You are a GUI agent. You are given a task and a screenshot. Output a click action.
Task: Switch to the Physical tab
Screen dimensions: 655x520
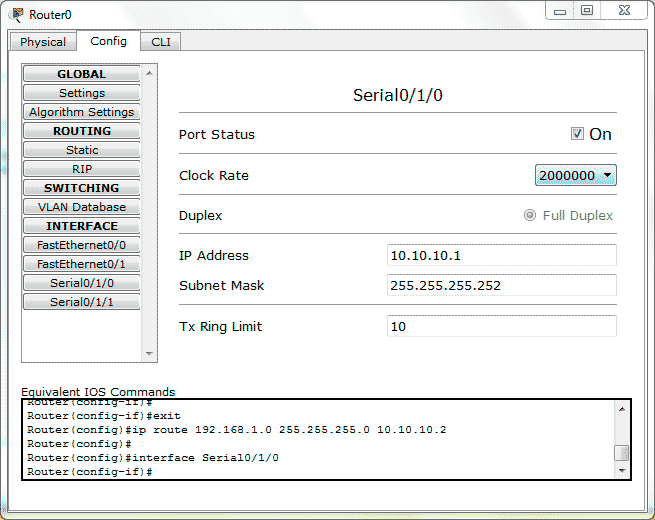43,42
